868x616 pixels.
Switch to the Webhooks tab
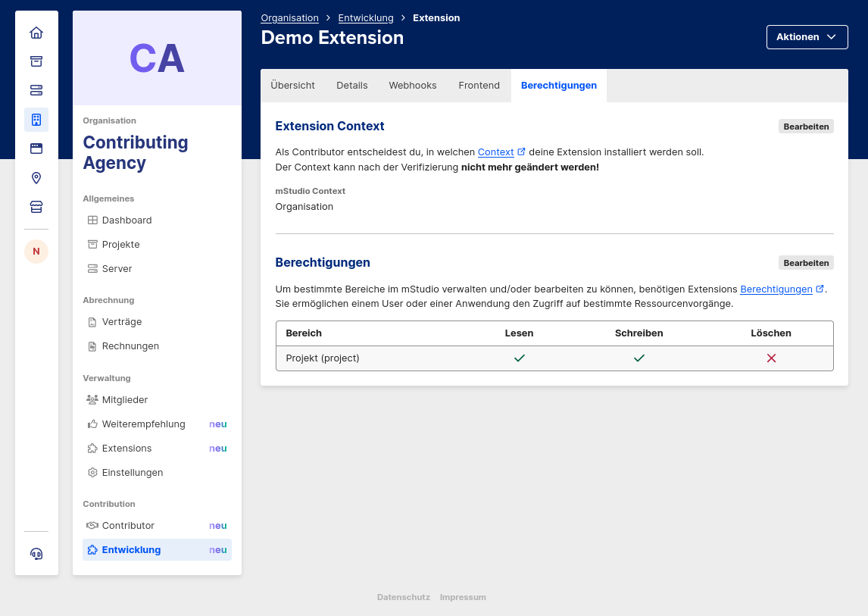pyautogui.click(x=413, y=86)
